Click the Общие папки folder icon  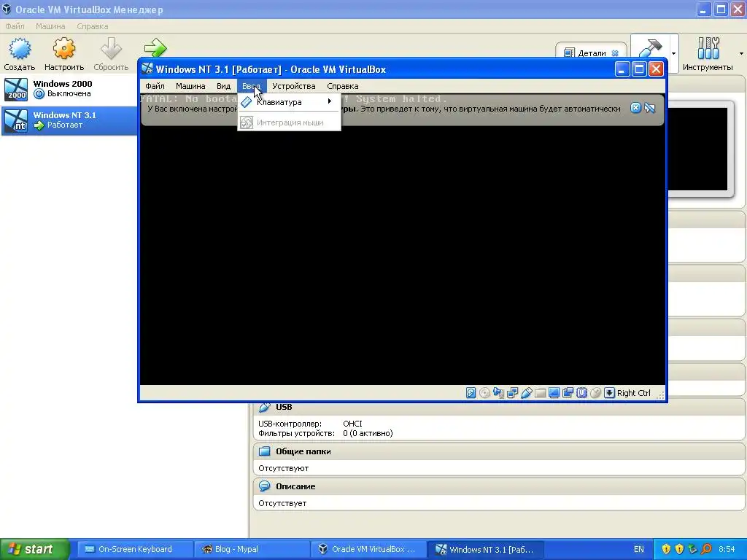pos(264,451)
